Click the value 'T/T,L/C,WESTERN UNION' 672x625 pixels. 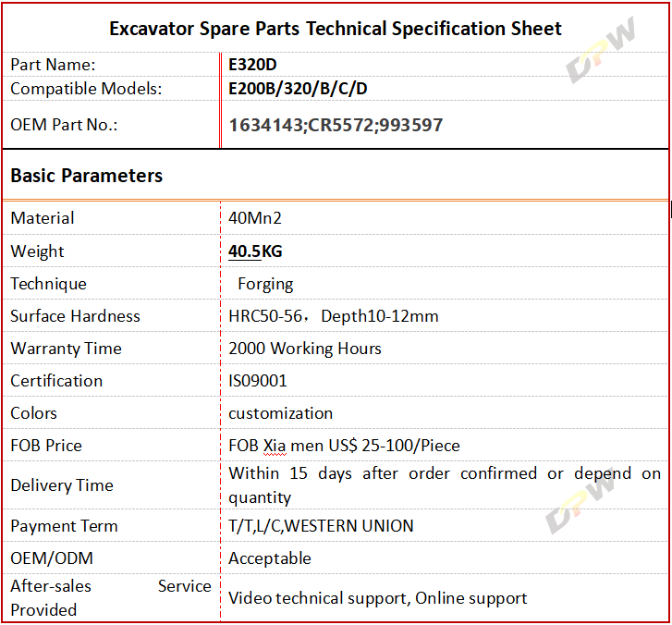coord(321,526)
